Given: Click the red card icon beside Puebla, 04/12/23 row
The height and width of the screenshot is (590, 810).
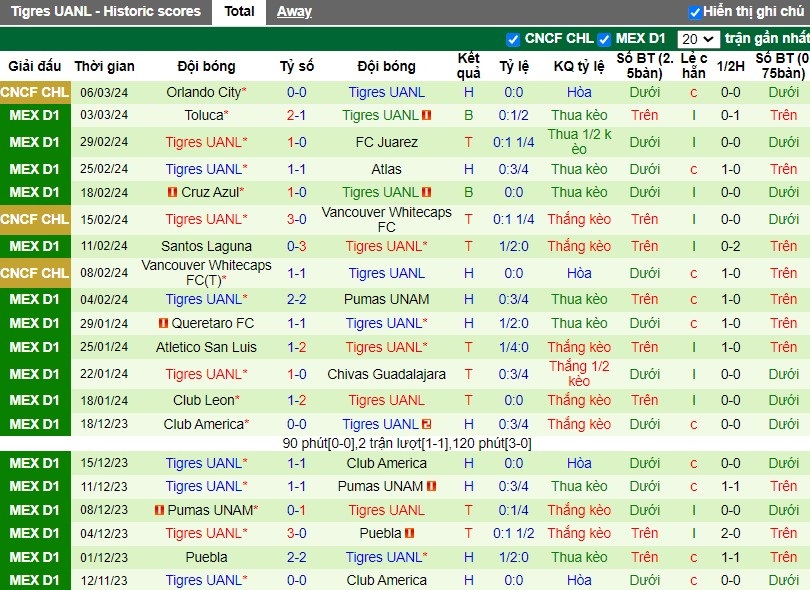Looking at the screenshot, I should click(410, 533).
